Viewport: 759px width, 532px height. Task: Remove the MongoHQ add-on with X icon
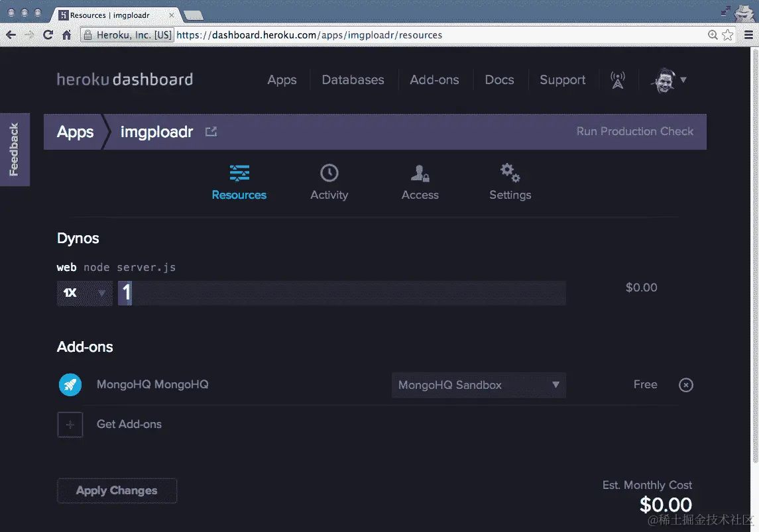tap(686, 385)
